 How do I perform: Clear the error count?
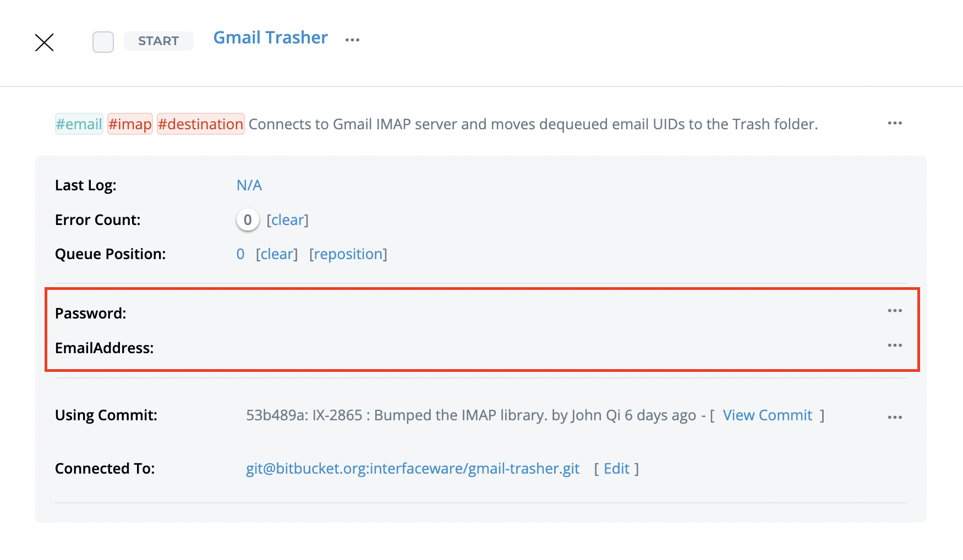(287, 220)
